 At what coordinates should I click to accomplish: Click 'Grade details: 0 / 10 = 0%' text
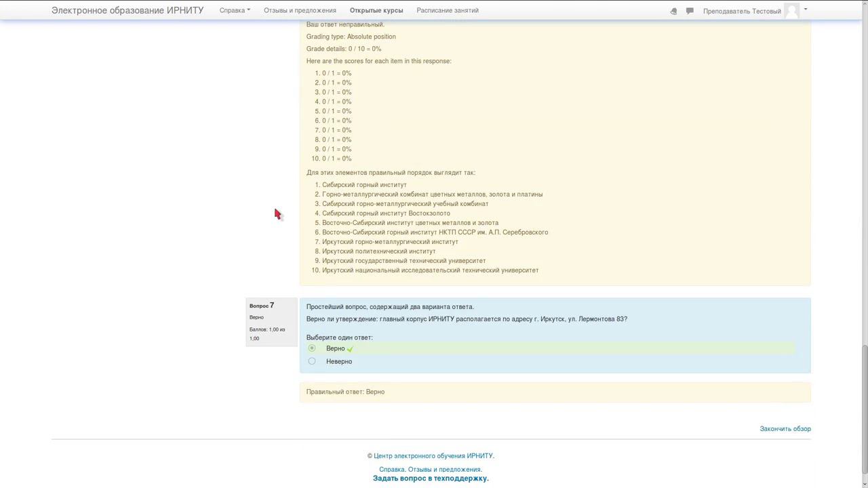[x=344, y=49]
